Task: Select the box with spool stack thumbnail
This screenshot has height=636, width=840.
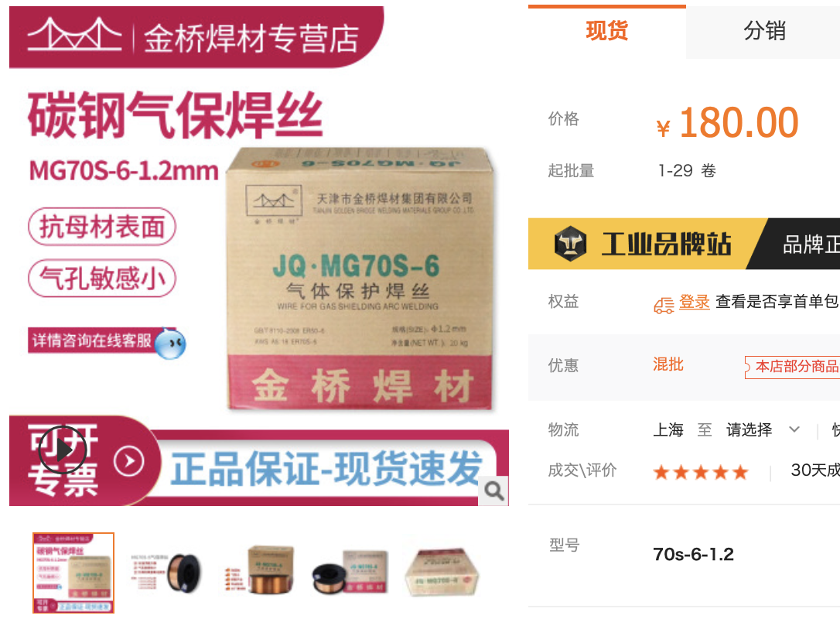Action: coord(260,571)
